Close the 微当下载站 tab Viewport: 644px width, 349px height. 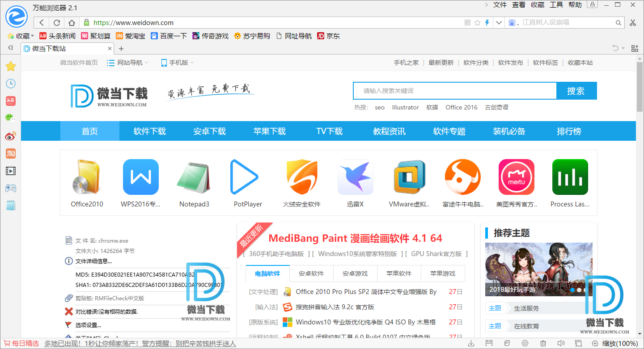pyautogui.click(x=110, y=48)
